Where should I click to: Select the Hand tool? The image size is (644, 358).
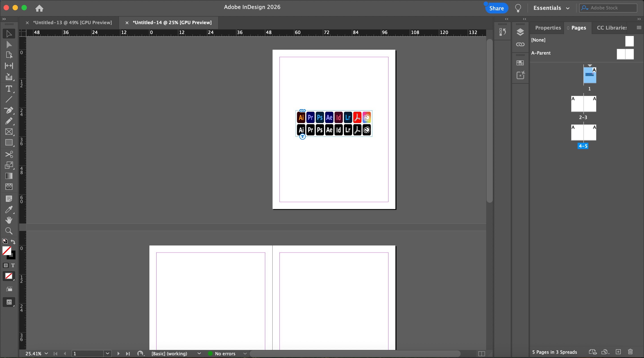(x=9, y=220)
